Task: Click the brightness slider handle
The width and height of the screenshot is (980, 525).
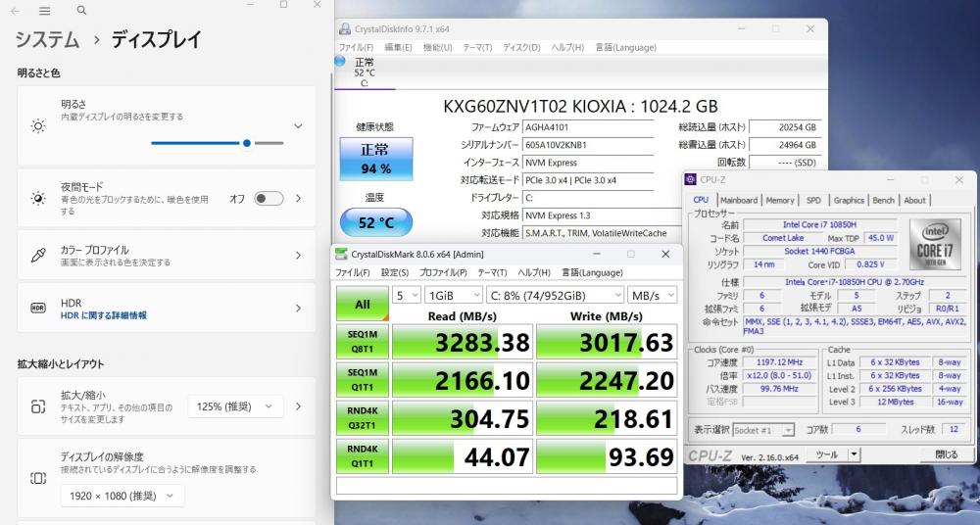Action: (x=247, y=143)
